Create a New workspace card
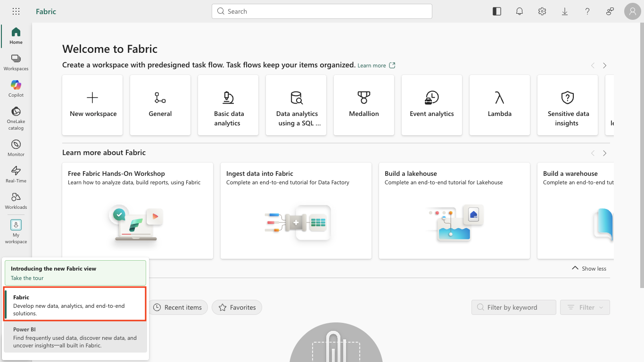 (x=92, y=105)
